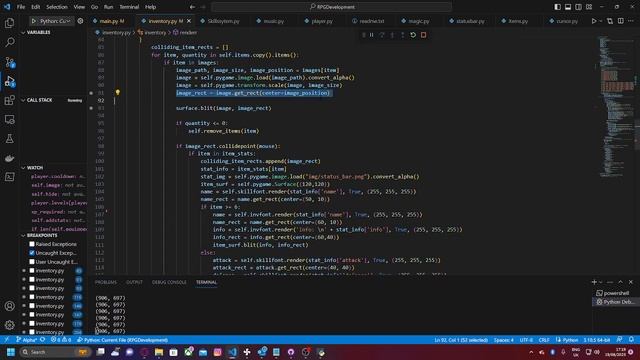Open editor More Actions ellipsis
Screen dimensions: 640x360
coord(631,21)
